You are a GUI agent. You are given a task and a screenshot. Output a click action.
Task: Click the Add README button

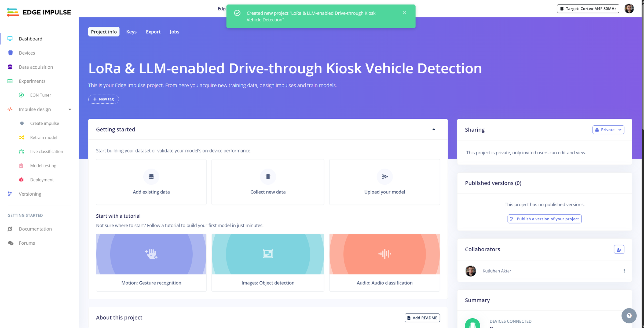click(422, 318)
